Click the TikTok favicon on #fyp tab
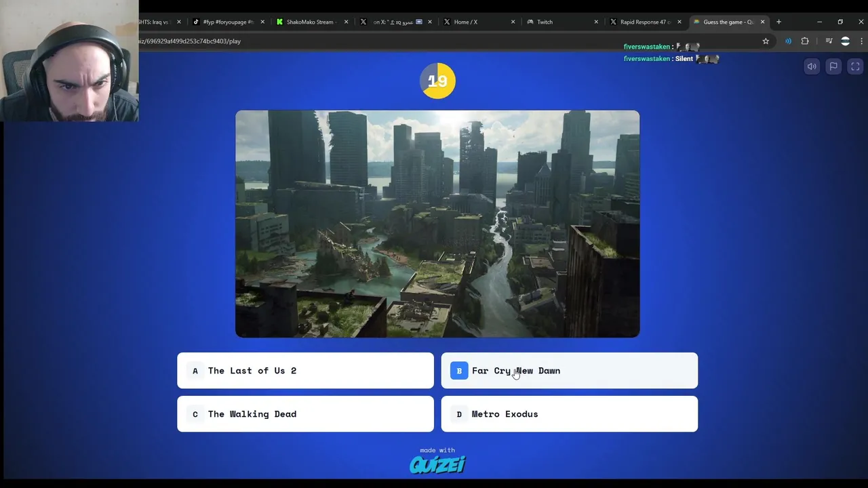Image resolution: width=868 pixels, height=488 pixels. click(x=196, y=22)
